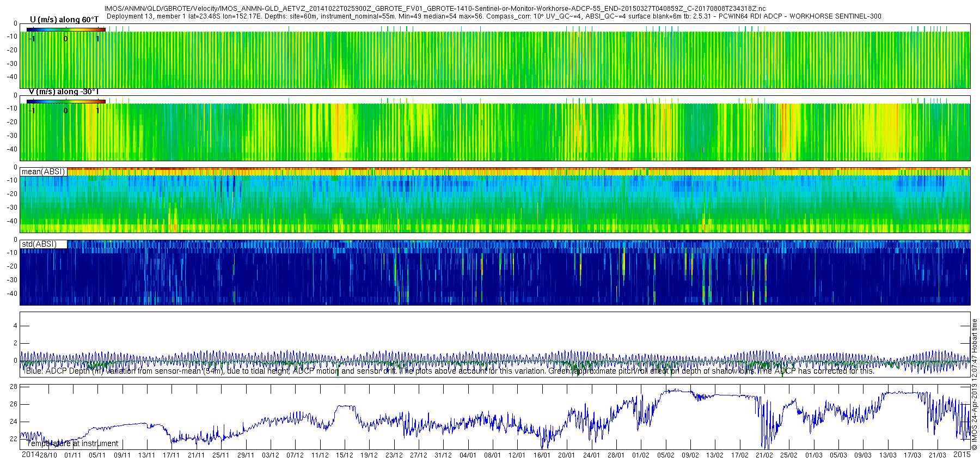This screenshot has width=980, height=463.
Task: Click the U velocity colorbar
Action: point(66,29)
